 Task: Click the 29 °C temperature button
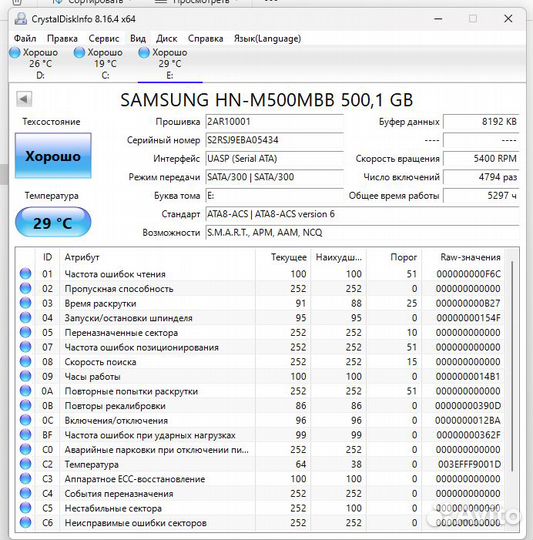tap(53, 222)
